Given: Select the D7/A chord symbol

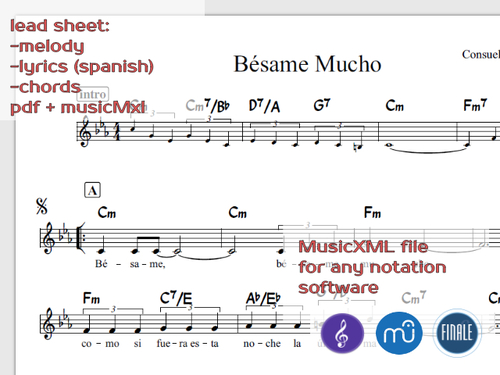Looking at the screenshot, I should coord(264,106).
